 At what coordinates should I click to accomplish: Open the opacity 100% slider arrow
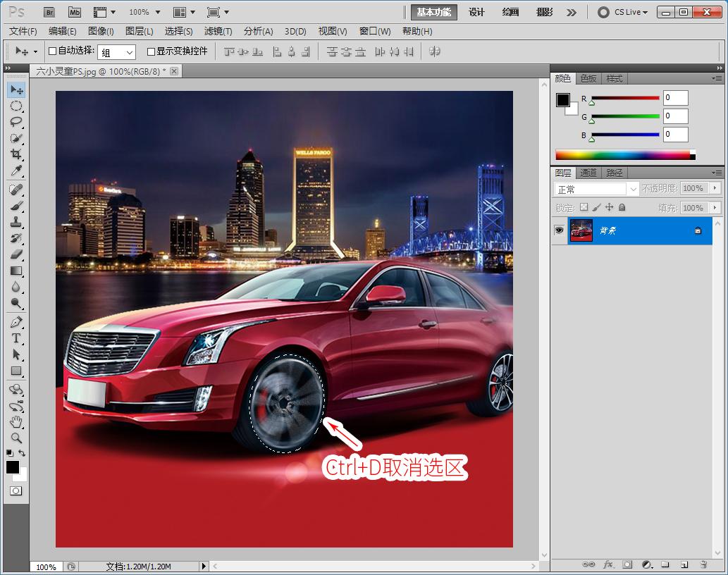coord(715,188)
